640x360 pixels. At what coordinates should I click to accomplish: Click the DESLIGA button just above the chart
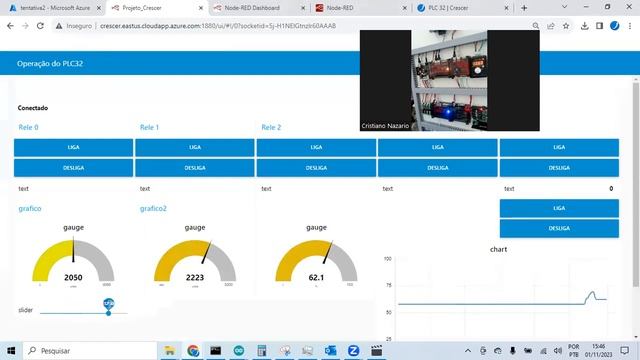click(x=559, y=229)
